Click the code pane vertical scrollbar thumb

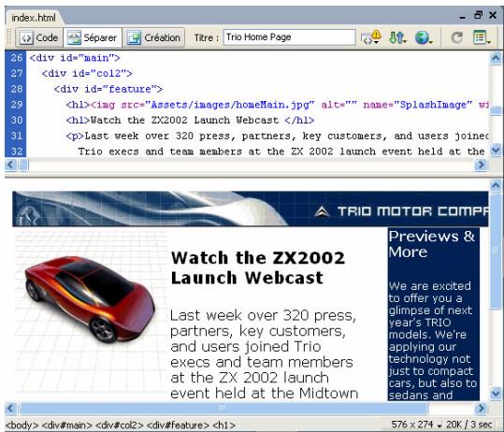coord(496,111)
